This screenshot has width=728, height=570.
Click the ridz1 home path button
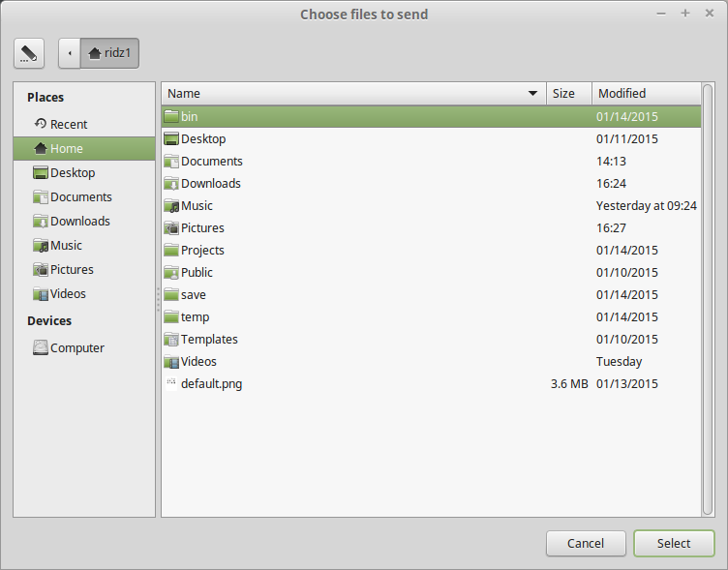pyautogui.click(x=109, y=53)
